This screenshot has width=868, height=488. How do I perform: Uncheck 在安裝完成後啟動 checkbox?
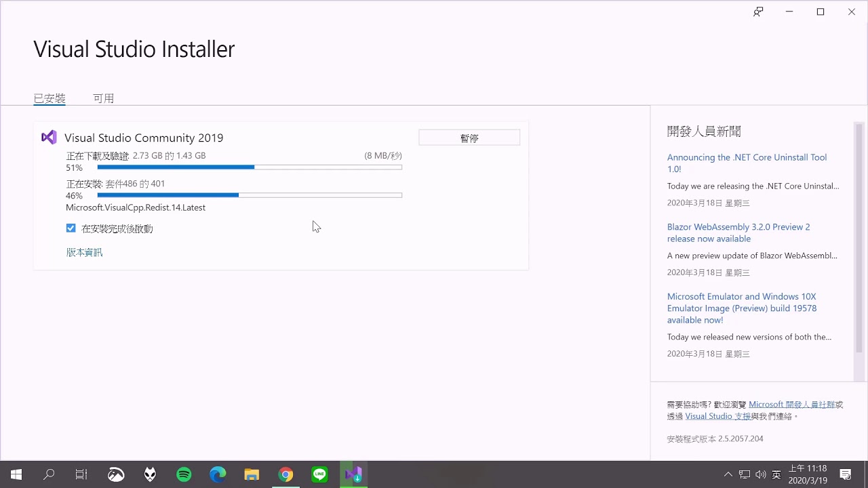click(71, 228)
